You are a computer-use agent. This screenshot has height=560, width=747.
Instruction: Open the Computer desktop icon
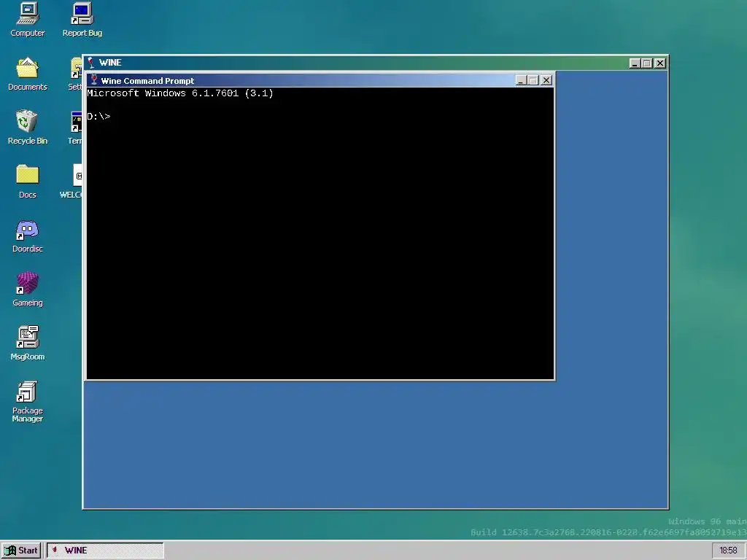(x=27, y=19)
